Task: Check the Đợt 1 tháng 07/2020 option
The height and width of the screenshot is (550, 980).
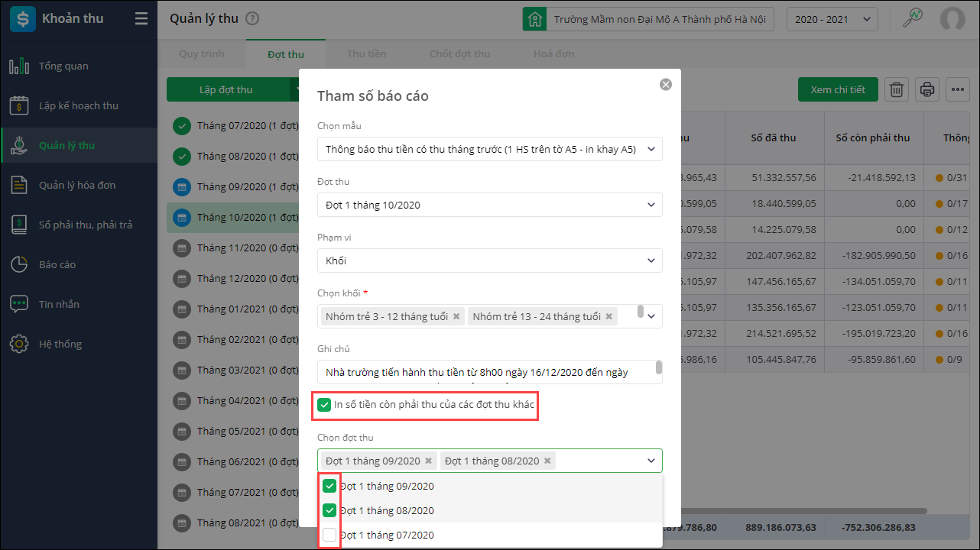Action: pos(329,535)
